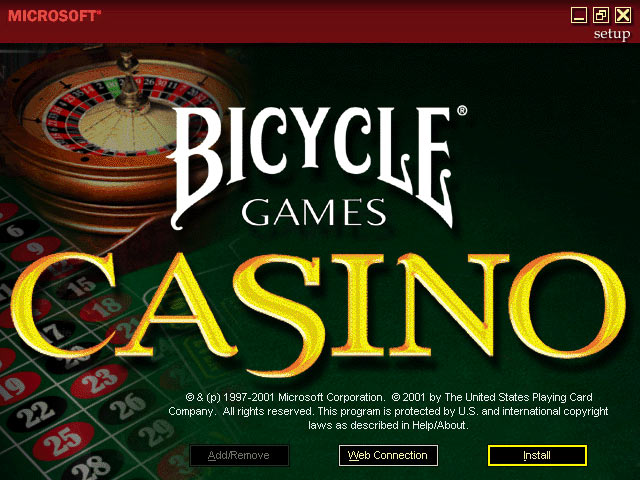The width and height of the screenshot is (640, 480).
Task: Click red number 25 on roulette table
Action: click(x=64, y=441)
